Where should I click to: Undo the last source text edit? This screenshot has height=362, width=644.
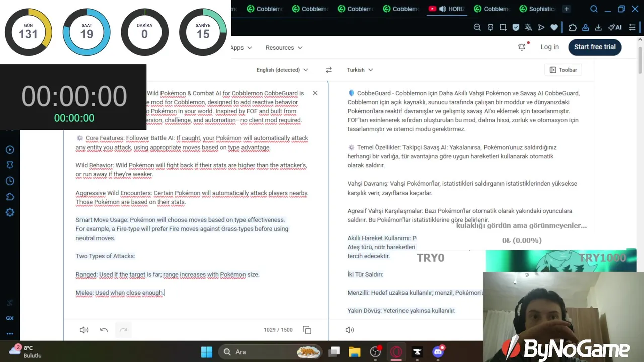(x=104, y=330)
